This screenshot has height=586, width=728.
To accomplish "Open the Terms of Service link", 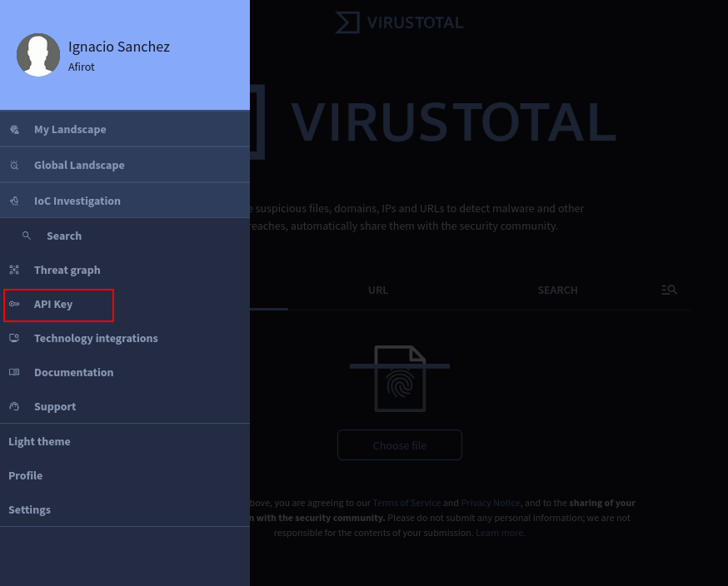I will coord(406,503).
